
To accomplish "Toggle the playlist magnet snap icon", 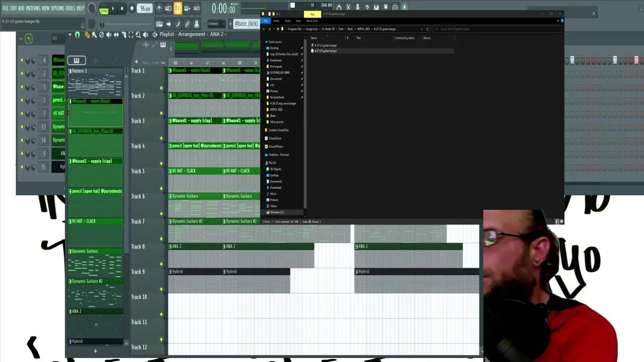I will [77, 35].
